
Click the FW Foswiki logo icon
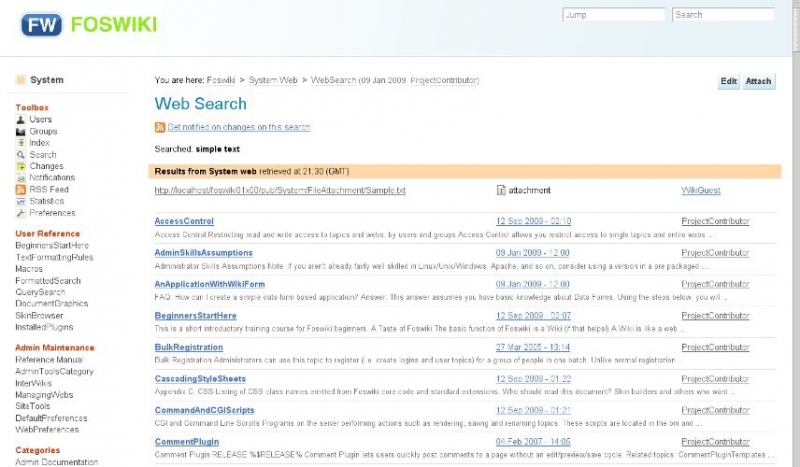click(41, 24)
